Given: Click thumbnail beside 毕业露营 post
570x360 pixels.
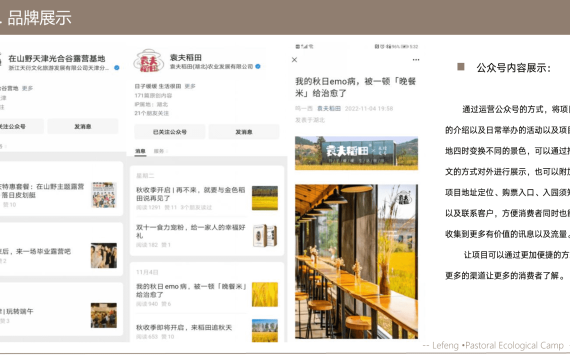Looking at the screenshot, I should [x=104, y=255].
